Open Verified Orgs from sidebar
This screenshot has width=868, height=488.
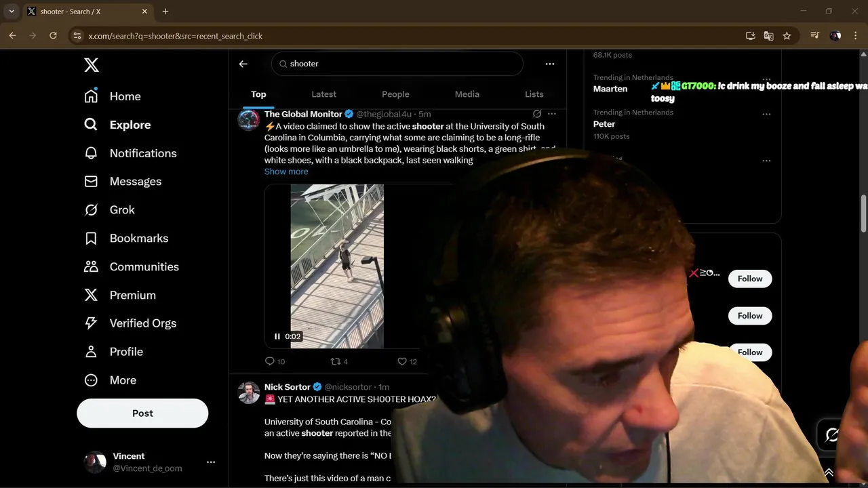[130, 323]
